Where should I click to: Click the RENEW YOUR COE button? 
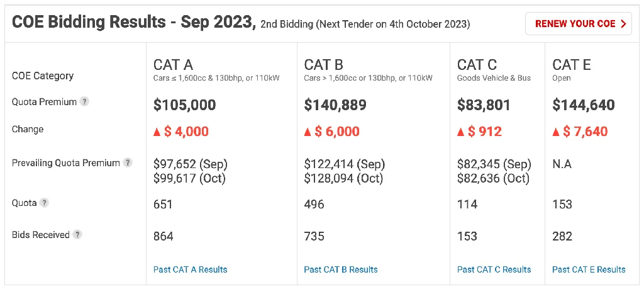pos(579,24)
